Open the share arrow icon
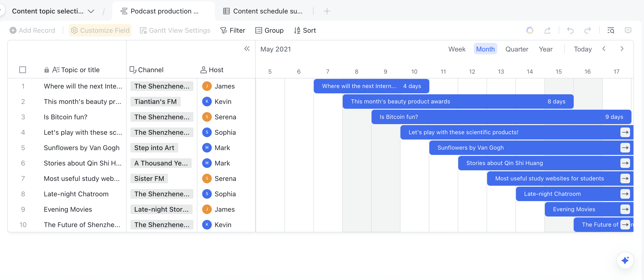This screenshot has width=644, height=280. pyautogui.click(x=547, y=30)
